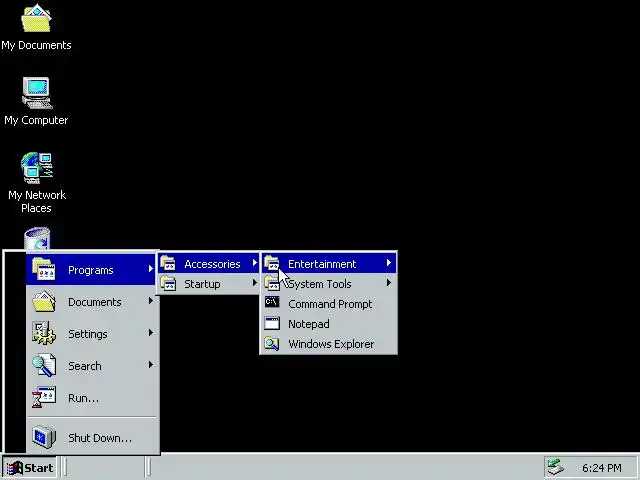Click the My Network Places label text
Image resolution: width=640 pixels, height=480 pixels.
pyautogui.click(x=37, y=201)
